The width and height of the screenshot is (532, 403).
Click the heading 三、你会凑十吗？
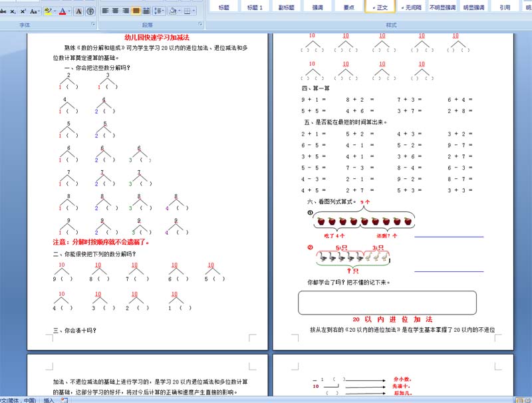pos(74,331)
